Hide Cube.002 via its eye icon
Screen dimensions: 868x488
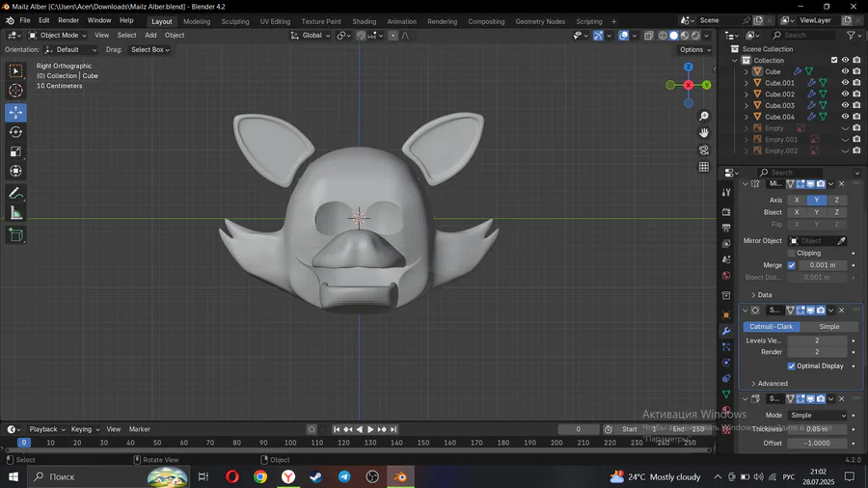click(845, 95)
